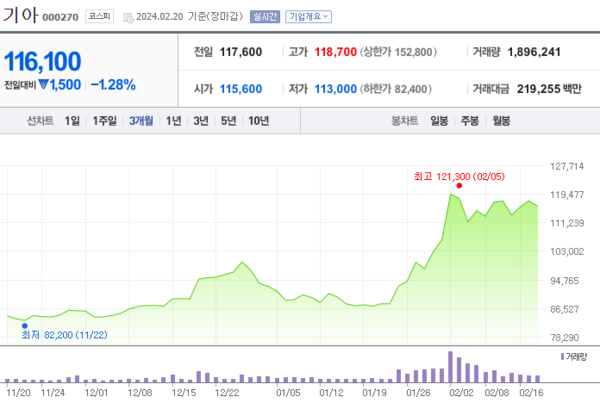600x409 pixels.
Task: Click the calendar clock icon beside the date
Action: 128,18
